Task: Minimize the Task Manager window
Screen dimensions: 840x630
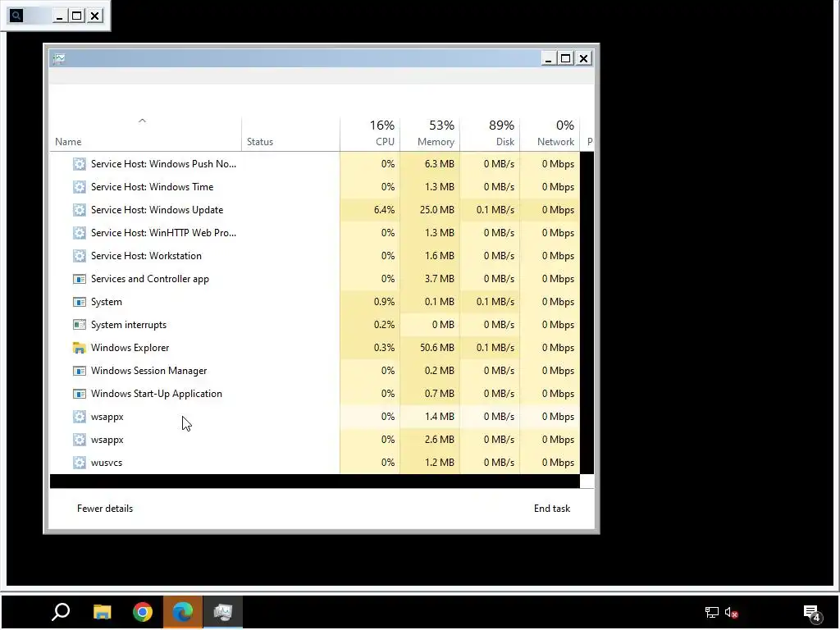Action: click(547, 58)
